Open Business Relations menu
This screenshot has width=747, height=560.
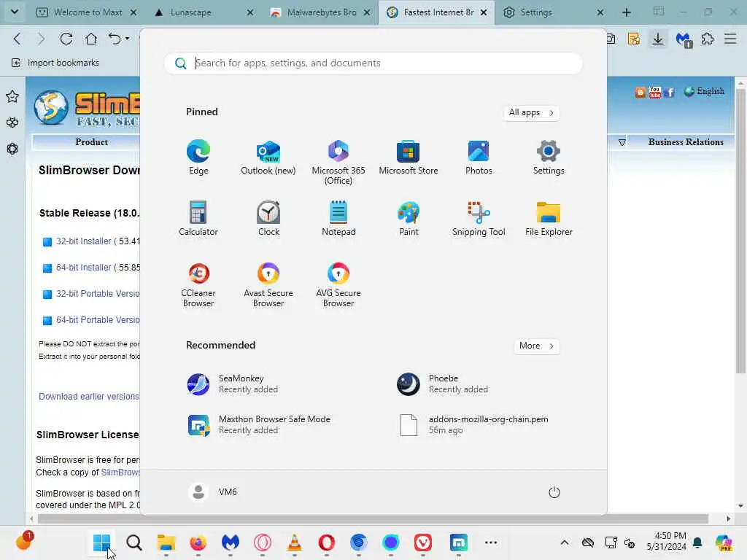pos(686,142)
